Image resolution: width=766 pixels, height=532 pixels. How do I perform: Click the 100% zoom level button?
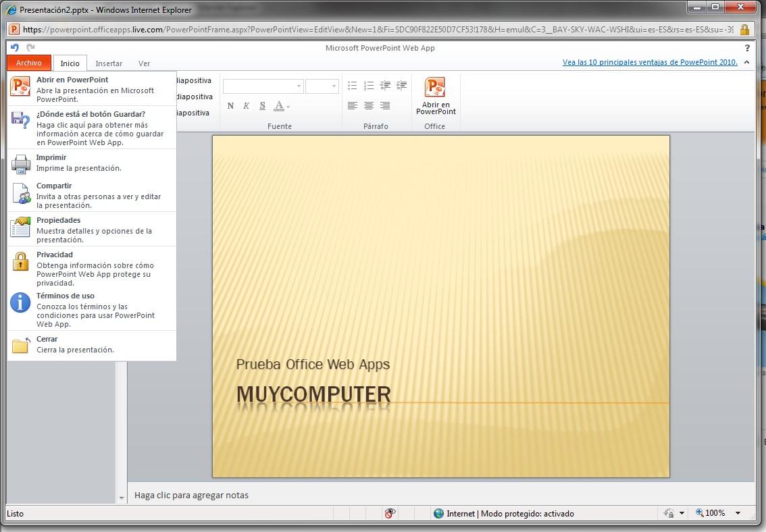pyautogui.click(x=711, y=513)
